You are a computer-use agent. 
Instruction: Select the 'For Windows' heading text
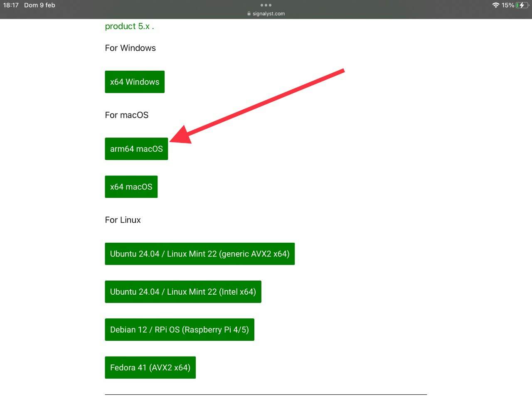[x=130, y=48]
